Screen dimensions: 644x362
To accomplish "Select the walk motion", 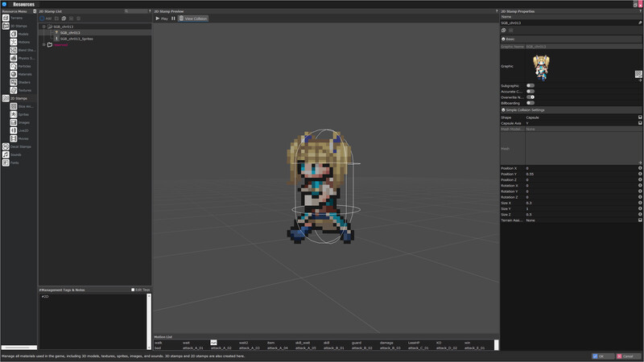I will pyautogui.click(x=159, y=343).
